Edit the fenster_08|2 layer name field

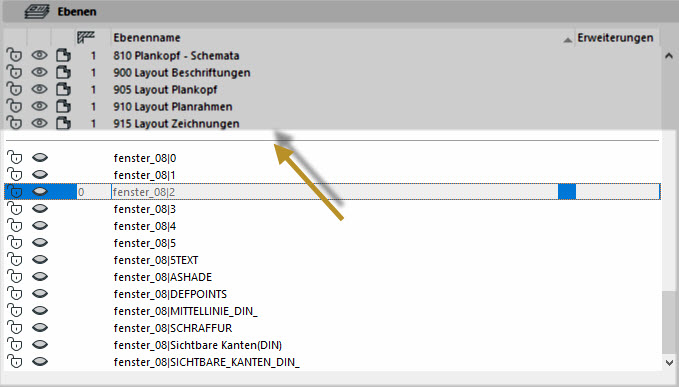[334, 192]
